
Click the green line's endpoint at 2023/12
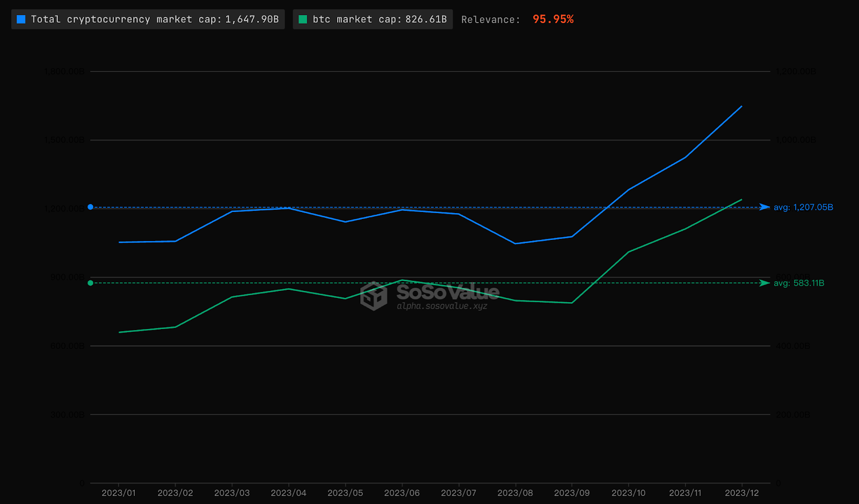[x=742, y=200]
